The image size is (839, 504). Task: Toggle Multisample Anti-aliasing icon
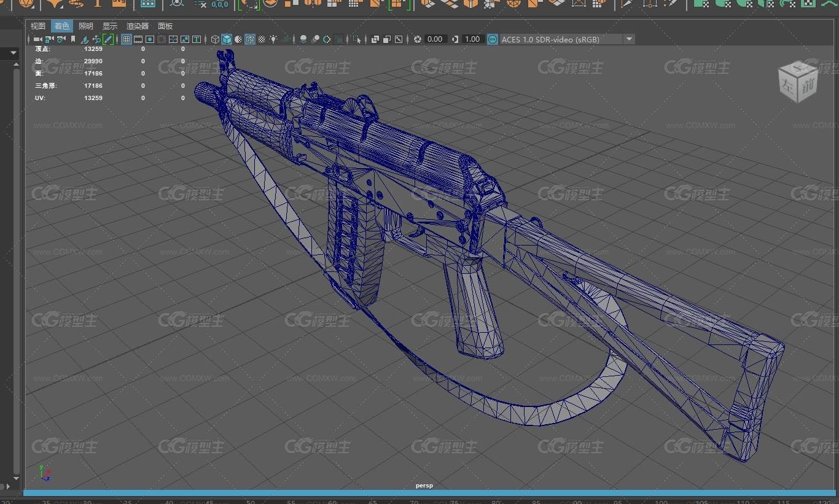coord(327,39)
